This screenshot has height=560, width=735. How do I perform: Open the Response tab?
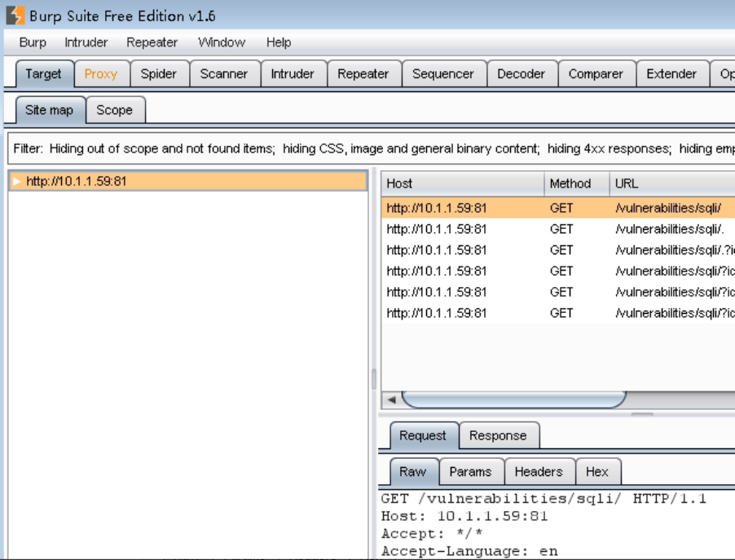click(x=499, y=436)
